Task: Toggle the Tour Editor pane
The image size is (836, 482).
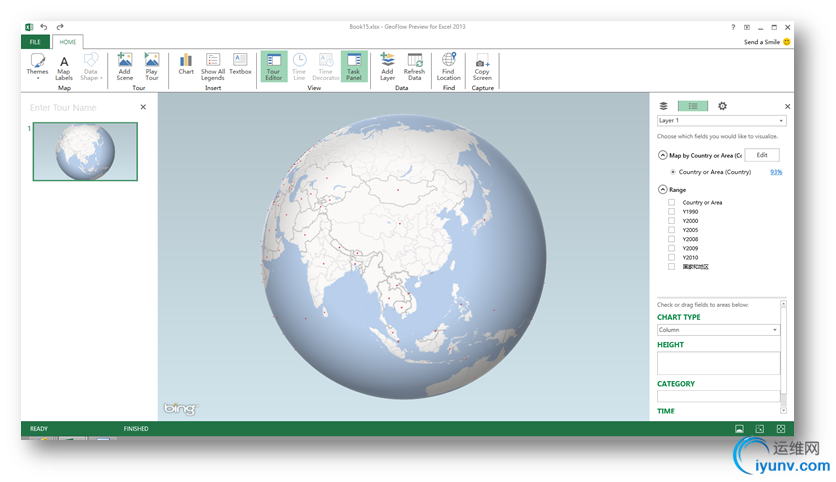Action: coord(274,67)
